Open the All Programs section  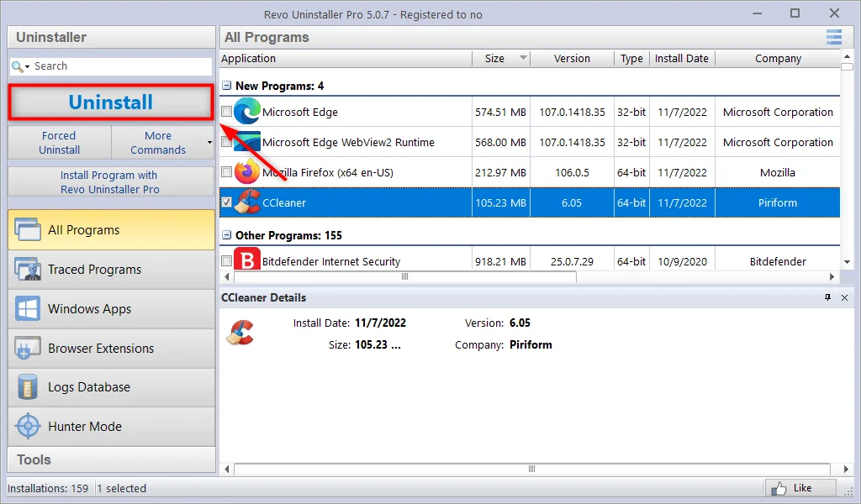[112, 230]
